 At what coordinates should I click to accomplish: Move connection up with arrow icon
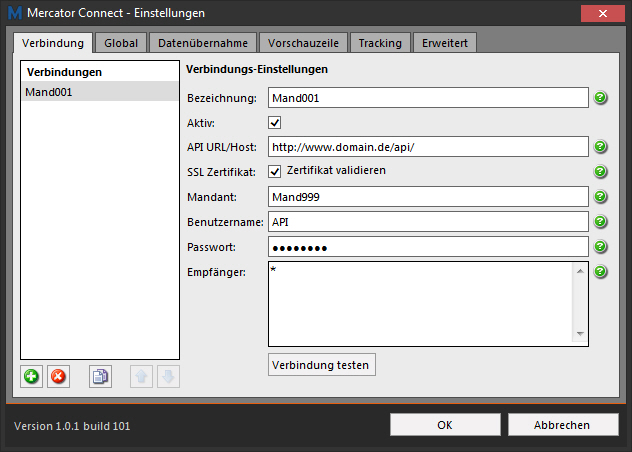(x=141, y=377)
